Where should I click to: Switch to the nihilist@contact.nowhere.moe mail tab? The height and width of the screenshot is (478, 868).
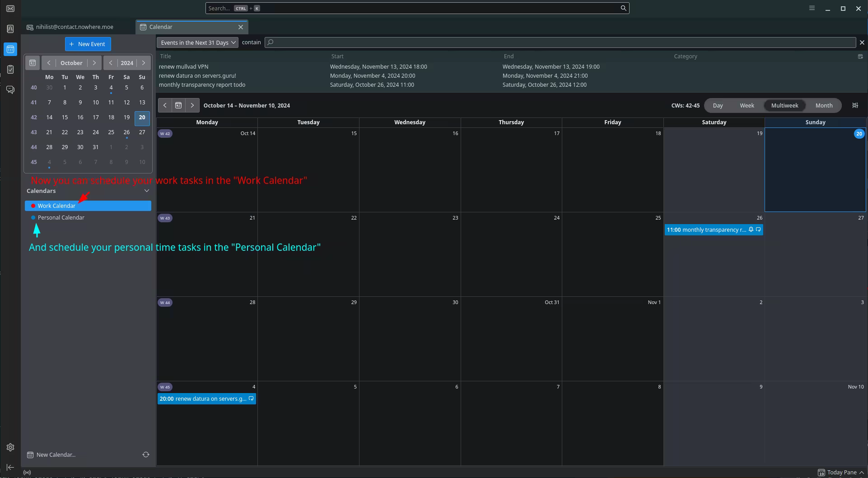(75, 27)
